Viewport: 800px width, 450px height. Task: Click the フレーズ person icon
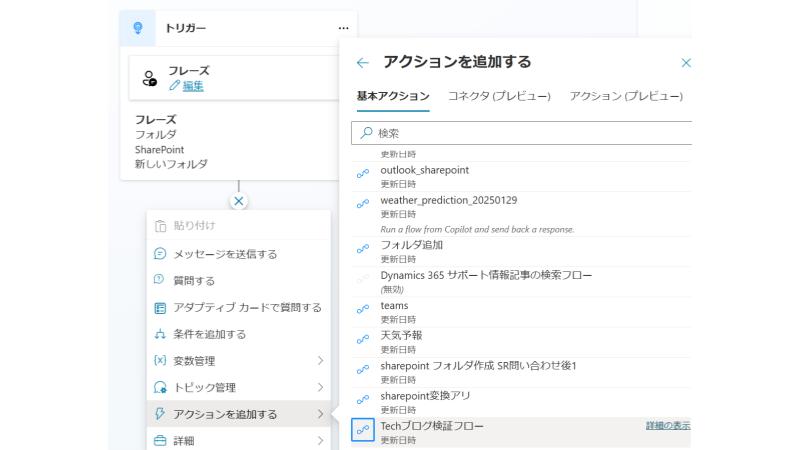pyautogui.click(x=150, y=78)
